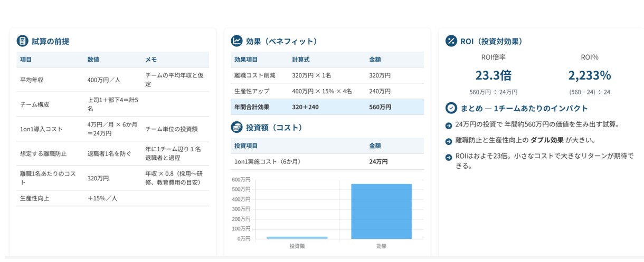The width and height of the screenshot is (644, 262).
Task: Click the coins icon beside 投資額（コスト）
Action: click(x=237, y=127)
